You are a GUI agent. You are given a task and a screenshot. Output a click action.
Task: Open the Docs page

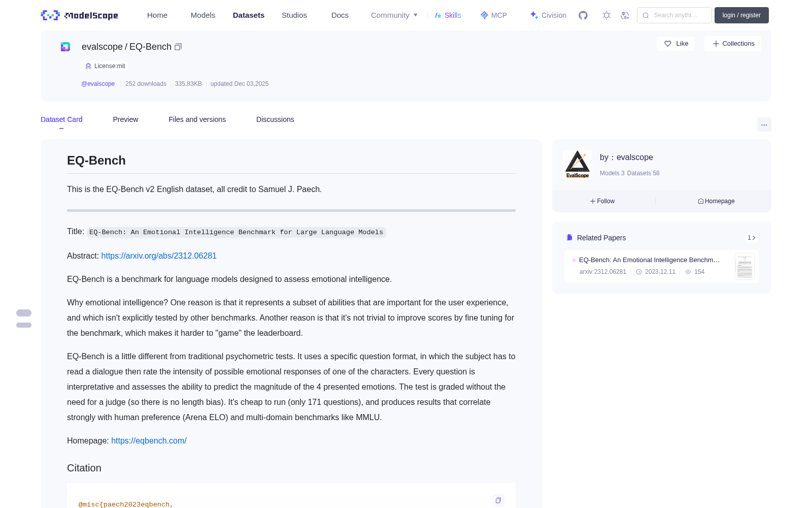(340, 15)
